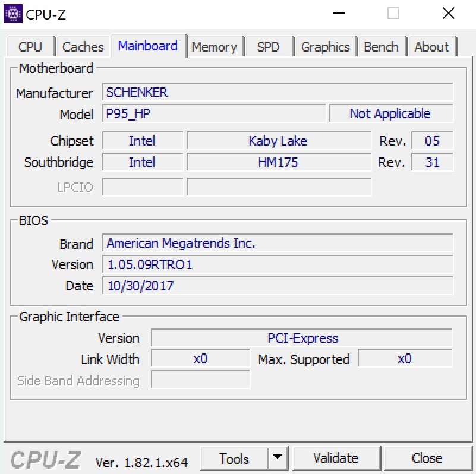476x474 pixels.
Task: Click the PCI-Express version field
Action: click(301, 338)
